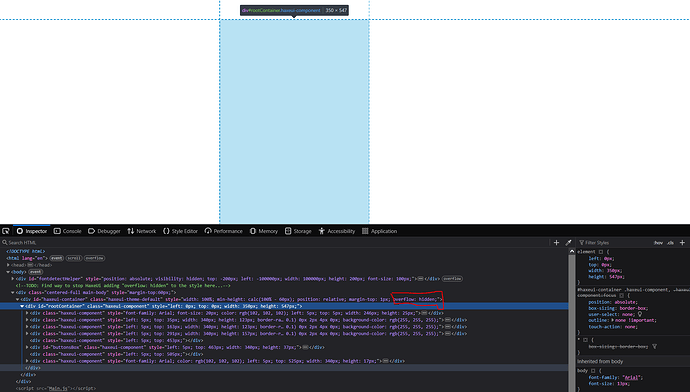Open the Memory panel
The width and height of the screenshot is (690, 392).
click(263, 231)
